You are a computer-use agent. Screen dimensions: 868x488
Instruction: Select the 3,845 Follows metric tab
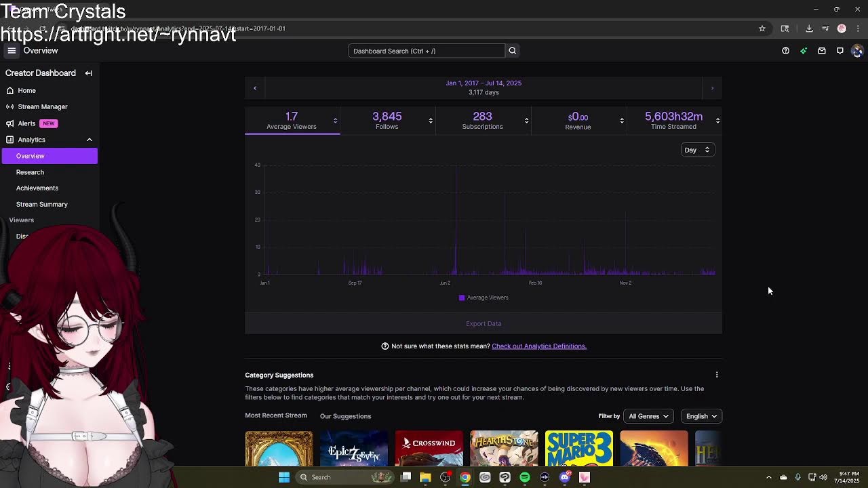(x=387, y=120)
